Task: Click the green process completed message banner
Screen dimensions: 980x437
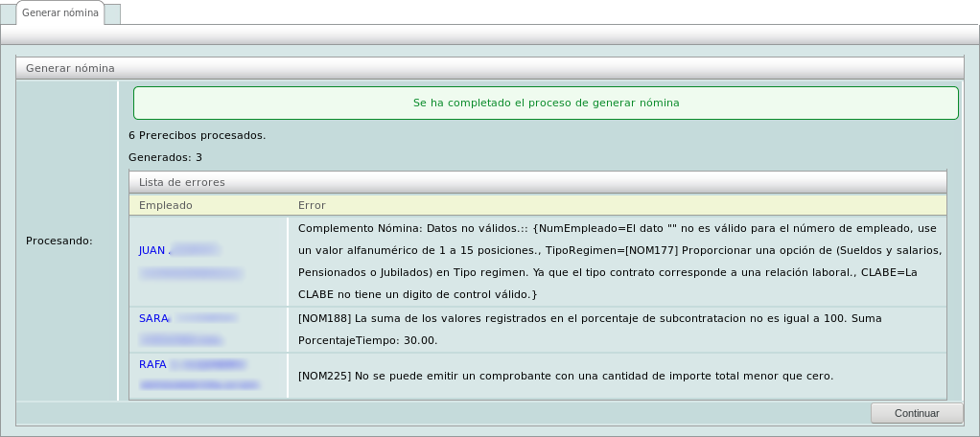Action: (546, 103)
